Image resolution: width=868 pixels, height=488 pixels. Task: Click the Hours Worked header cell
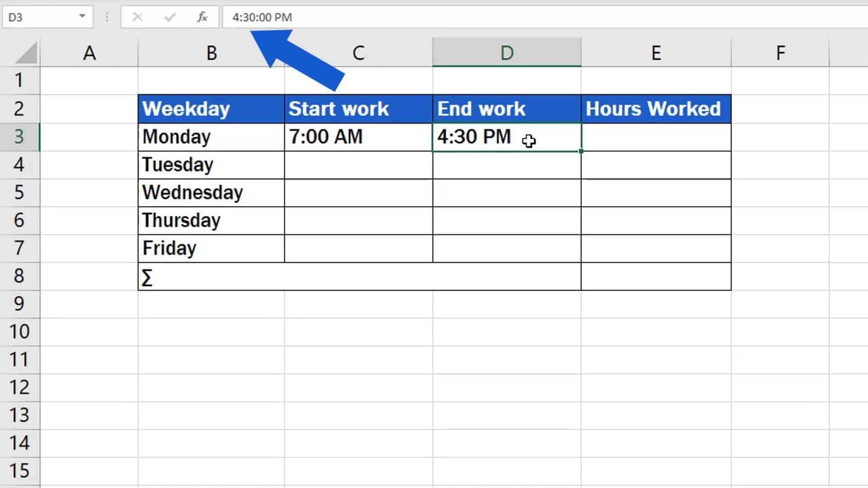656,108
